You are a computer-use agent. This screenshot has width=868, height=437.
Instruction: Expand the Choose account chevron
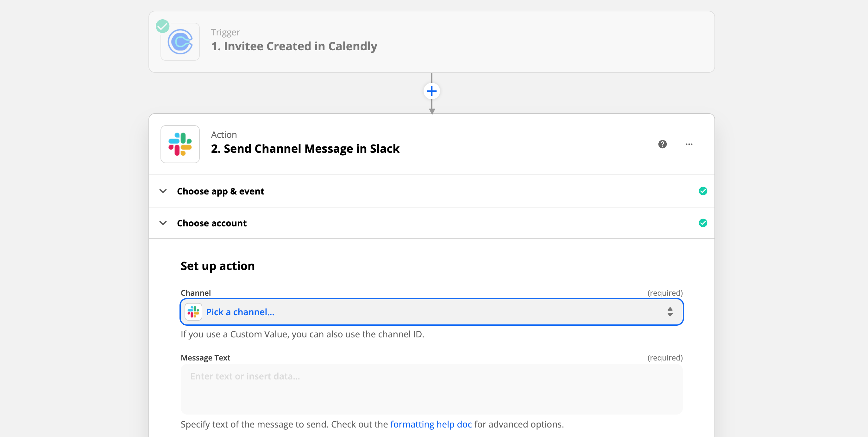coord(163,223)
